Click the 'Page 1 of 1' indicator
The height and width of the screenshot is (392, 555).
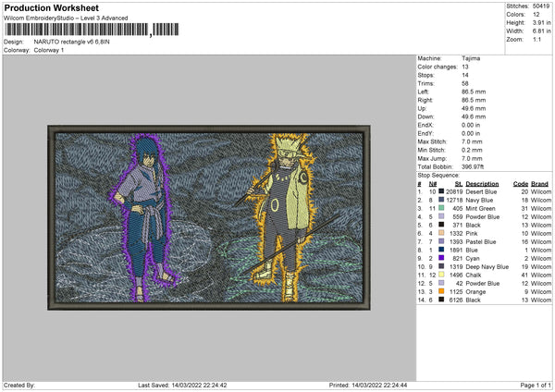coord(536,386)
